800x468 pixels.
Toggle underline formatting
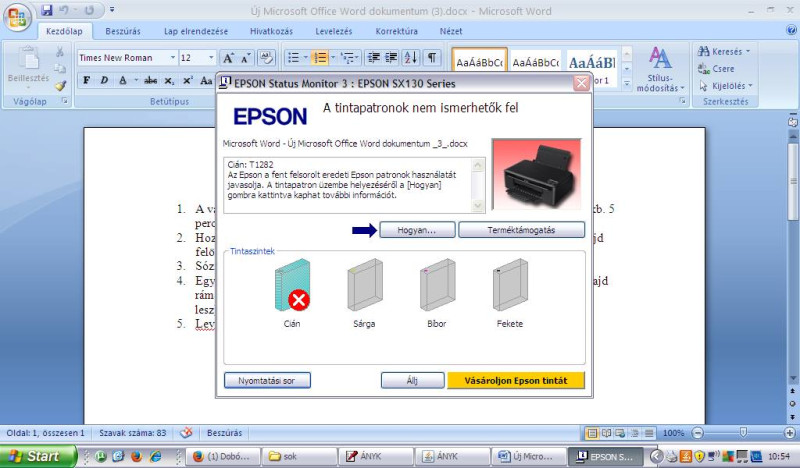(x=122, y=80)
